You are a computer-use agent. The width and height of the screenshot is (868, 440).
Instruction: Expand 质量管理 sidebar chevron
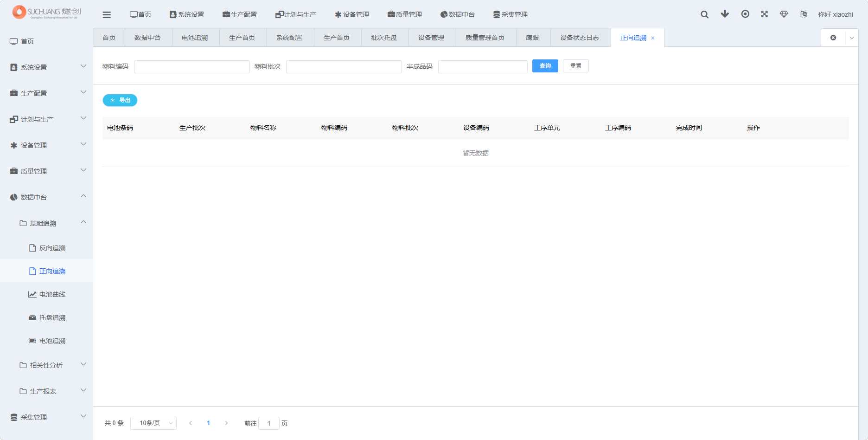coord(83,170)
